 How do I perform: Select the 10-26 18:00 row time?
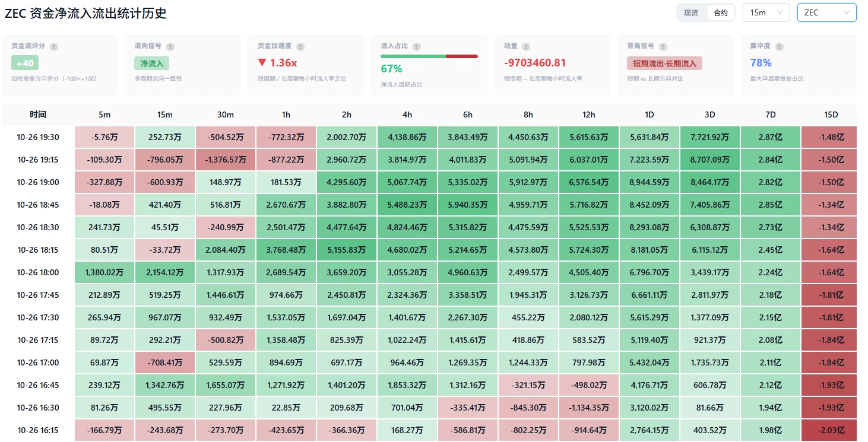38,272
